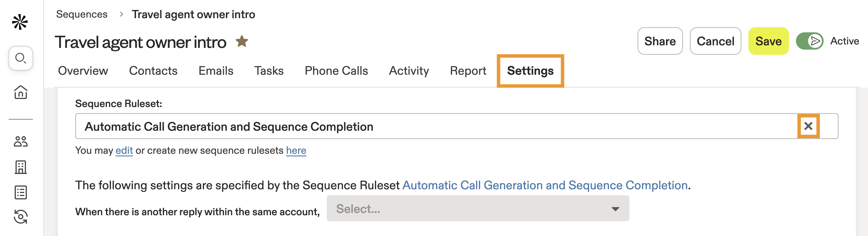Click the Share button
868x236 pixels.
[659, 41]
